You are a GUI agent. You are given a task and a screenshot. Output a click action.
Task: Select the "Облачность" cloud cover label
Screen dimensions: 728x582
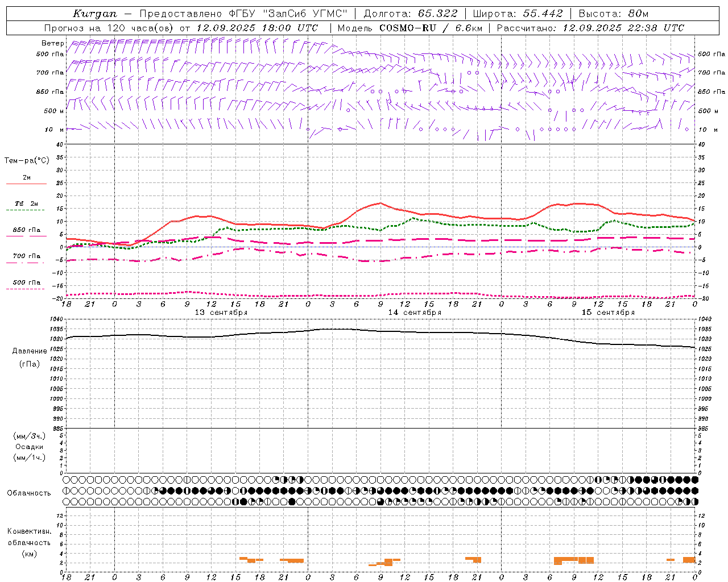[x=29, y=493]
